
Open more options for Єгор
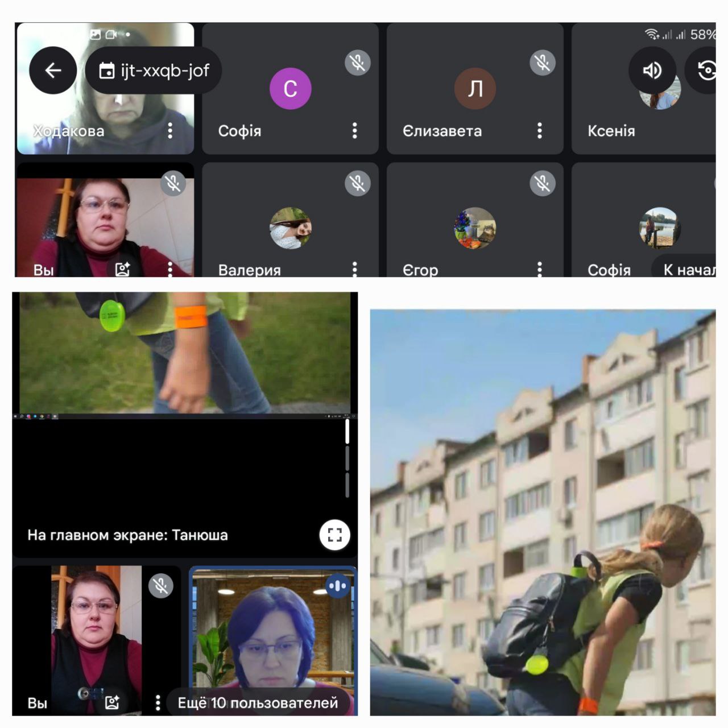[x=539, y=269]
